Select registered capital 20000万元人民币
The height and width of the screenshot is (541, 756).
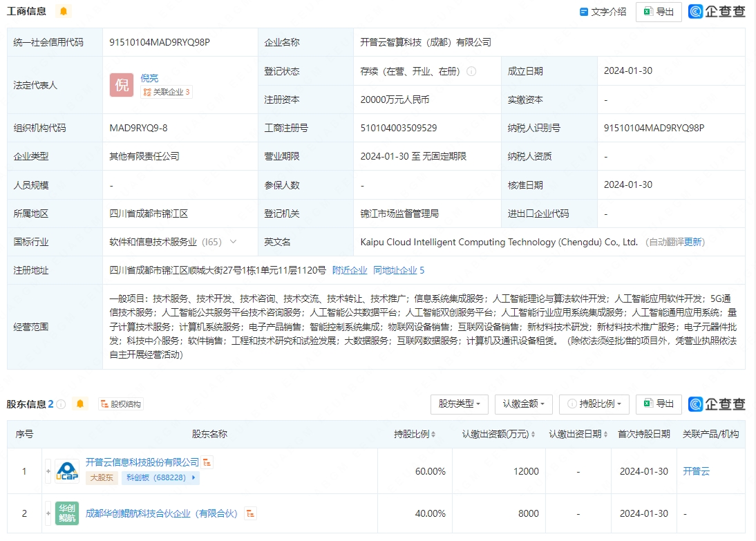pos(395,99)
